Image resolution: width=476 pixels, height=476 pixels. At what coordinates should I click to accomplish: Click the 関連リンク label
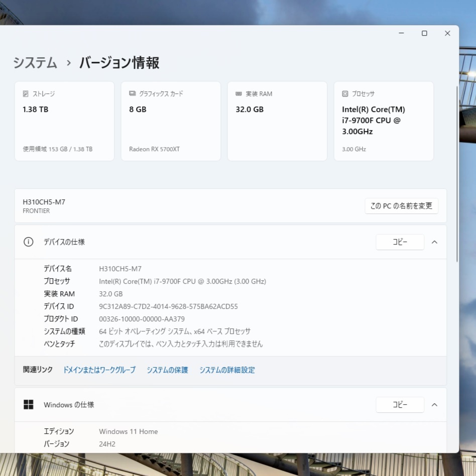[x=38, y=370]
